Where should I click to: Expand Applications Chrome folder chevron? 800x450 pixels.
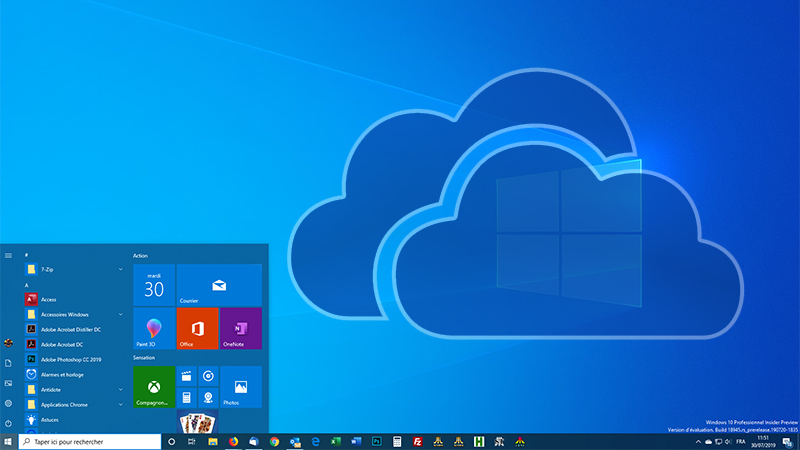tap(120, 405)
